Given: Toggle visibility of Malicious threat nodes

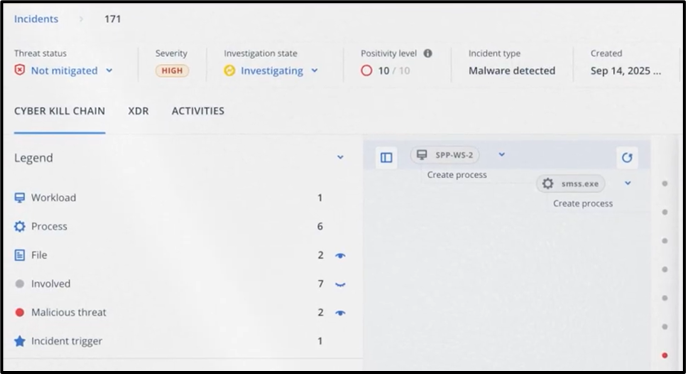Looking at the screenshot, I should click(340, 313).
